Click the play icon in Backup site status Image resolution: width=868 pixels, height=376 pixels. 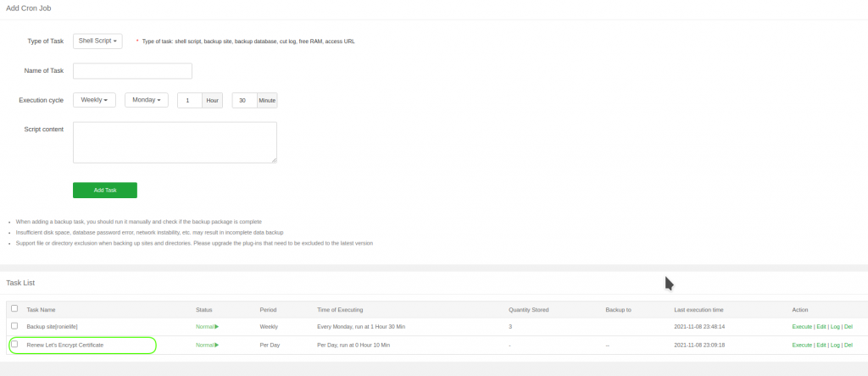point(217,326)
